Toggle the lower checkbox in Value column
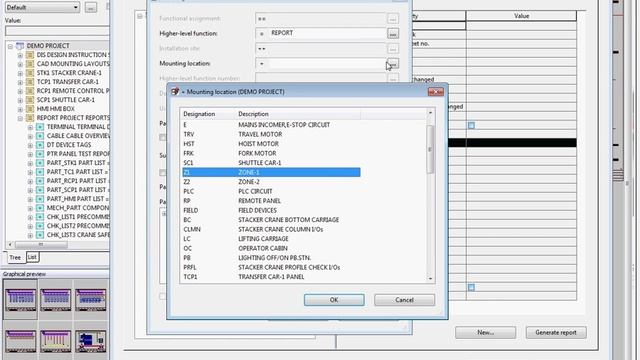 pyautogui.click(x=471, y=287)
